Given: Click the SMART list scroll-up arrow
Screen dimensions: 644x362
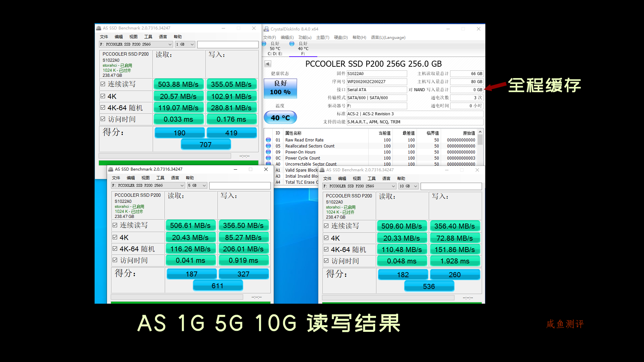Looking at the screenshot, I should 480,132.
